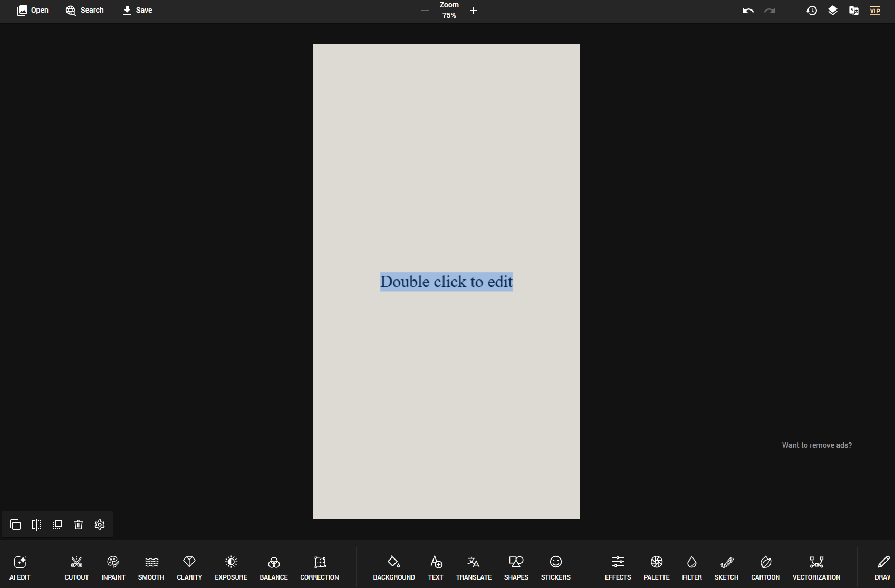The height and width of the screenshot is (588, 895).
Task: Select the Cutout scissors tool
Action: pyautogui.click(x=76, y=567)
